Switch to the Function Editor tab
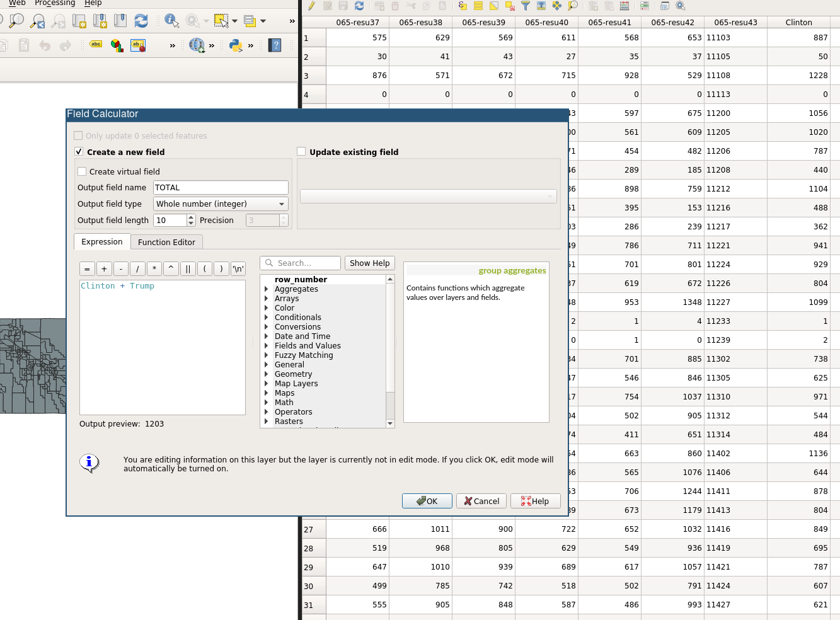840x620 pixels. click(166, 243)
